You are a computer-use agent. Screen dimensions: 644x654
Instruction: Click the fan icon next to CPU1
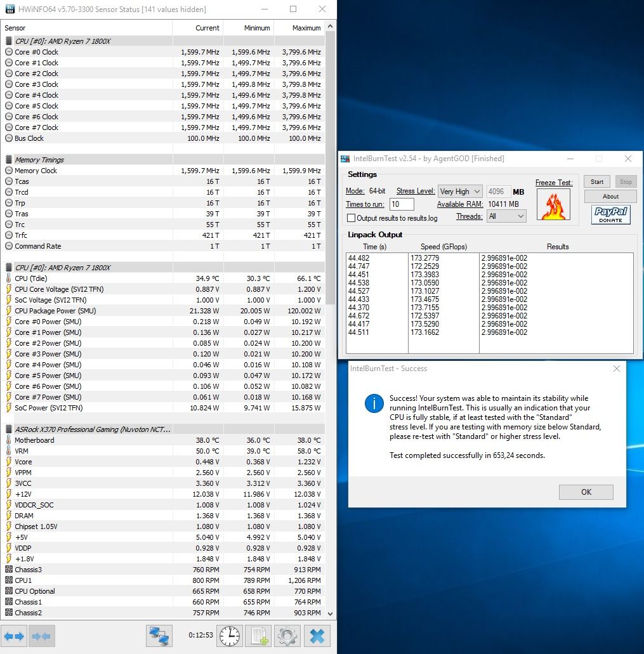(x=9, y=580)
